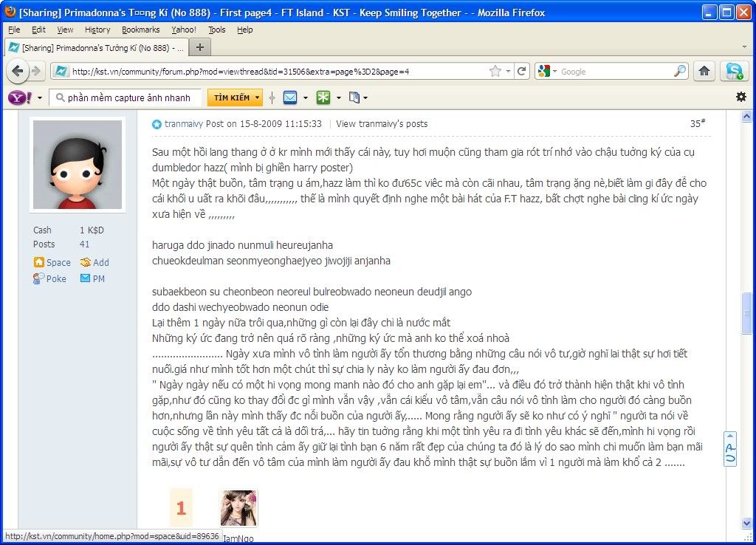Screen dimensions: 756x545
Task: Open Yahoo Mail envelope icon
Action: click(290, 98)
